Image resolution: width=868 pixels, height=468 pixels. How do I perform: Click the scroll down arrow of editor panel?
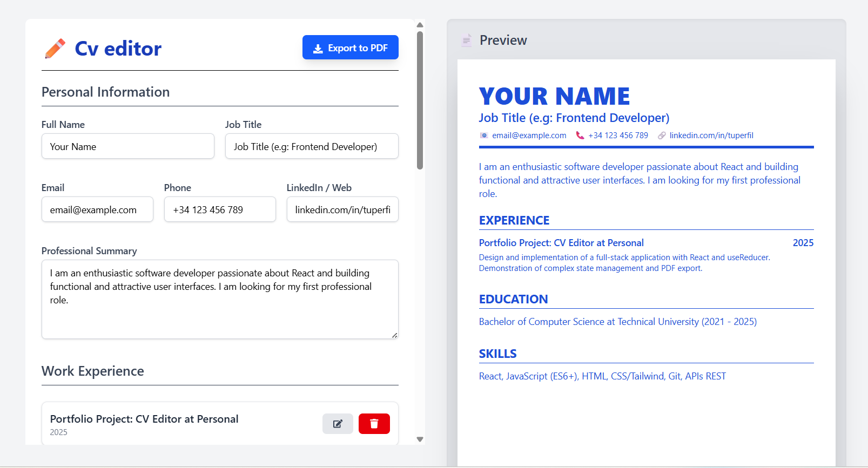420,439
